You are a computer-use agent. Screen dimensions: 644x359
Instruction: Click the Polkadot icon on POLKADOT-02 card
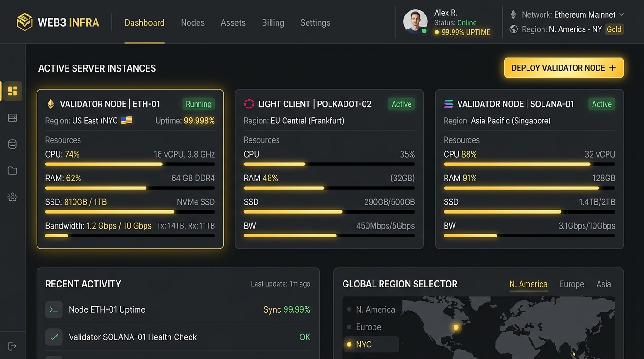249,104
